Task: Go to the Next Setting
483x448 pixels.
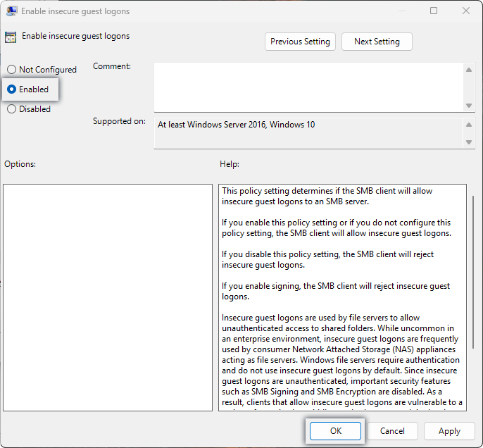Action: (x=377, y=42)
